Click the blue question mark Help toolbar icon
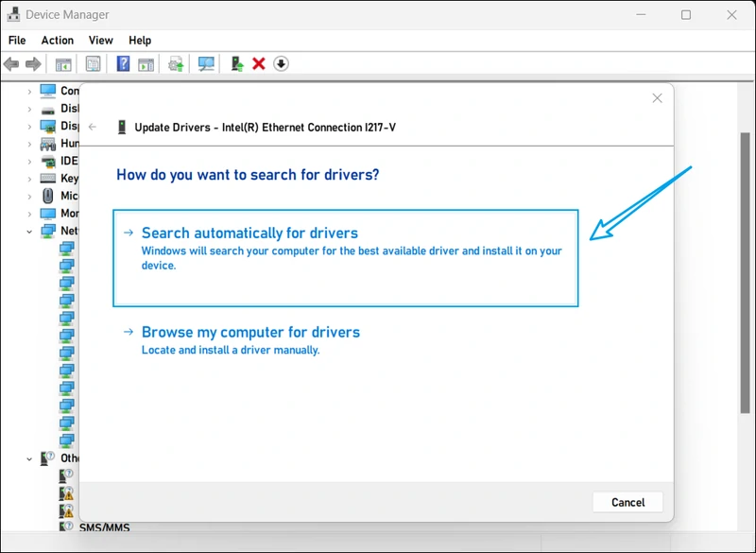This screenshot has height=553, width=756. point(123,63)
